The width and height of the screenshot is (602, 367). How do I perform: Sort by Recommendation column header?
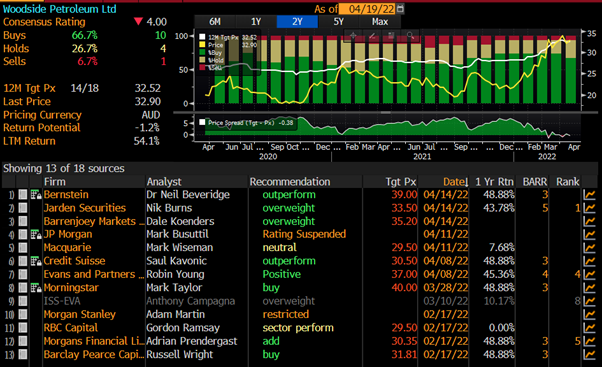click(290, 182)
